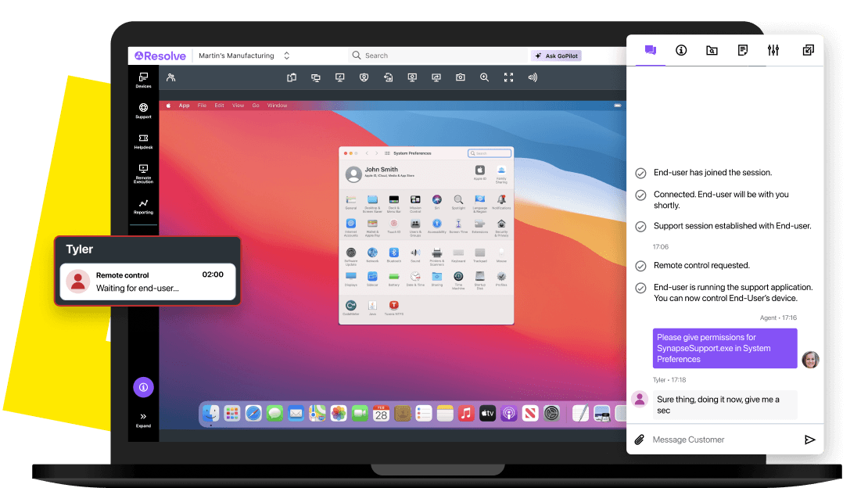Click the clipboard sync icon in the session toolbar
The width and height of the screenshot is (868, 488).
click(292, 77)
